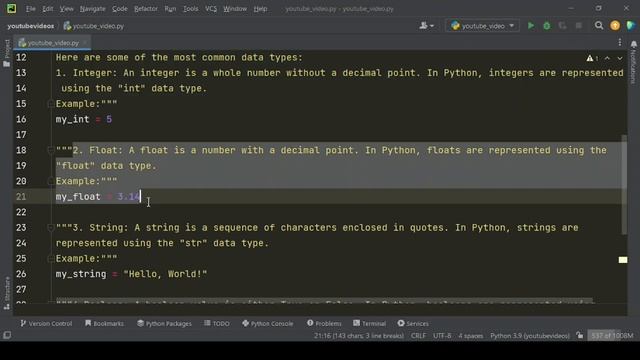This screenshot has height=360, width=640.
Task: Open the Run menu
Action: tap(170, 9)
